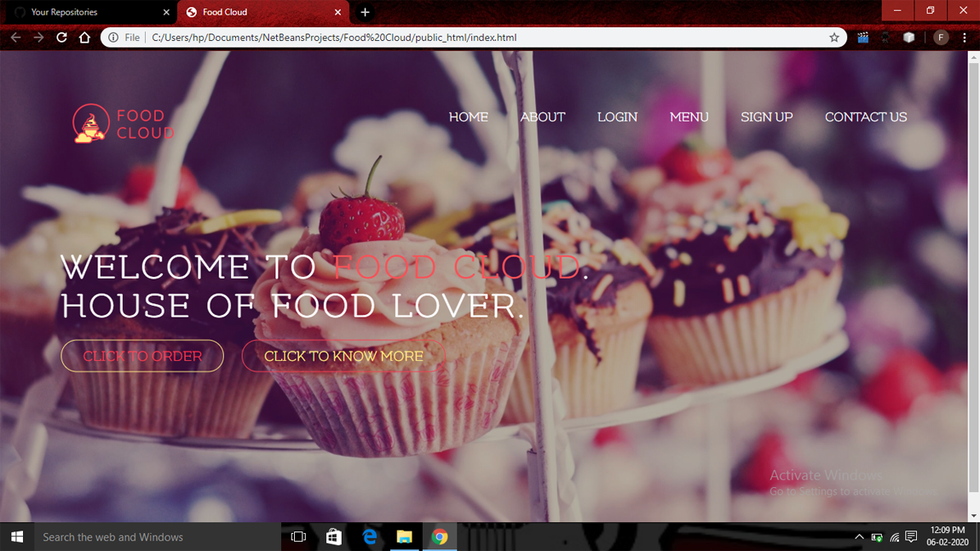980x551 pixels.
Task: Open Chrome's three-dot menu
Action: [964, 37]
